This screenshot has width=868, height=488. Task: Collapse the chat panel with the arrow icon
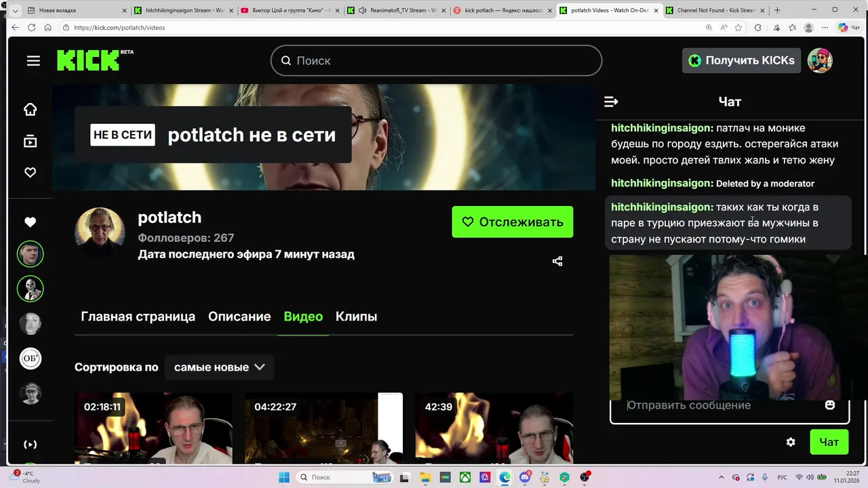coord(611,102)
